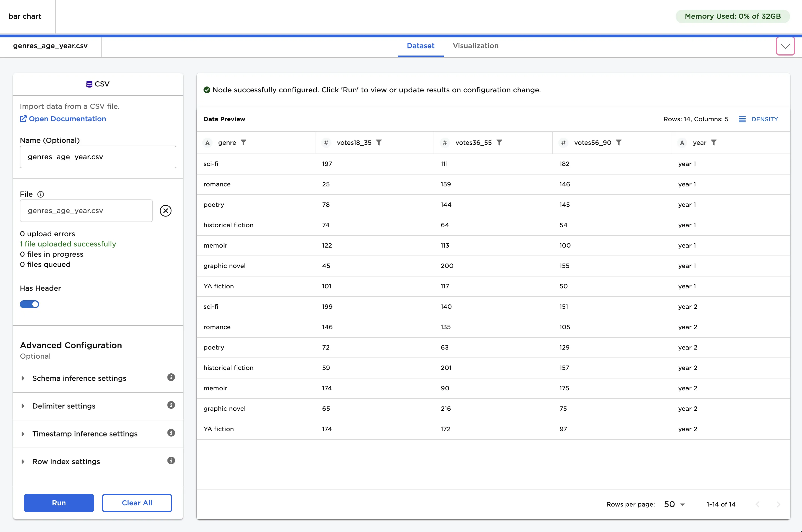The image size is (802, 532).
Task: Click the Run button
Action: 58,503
